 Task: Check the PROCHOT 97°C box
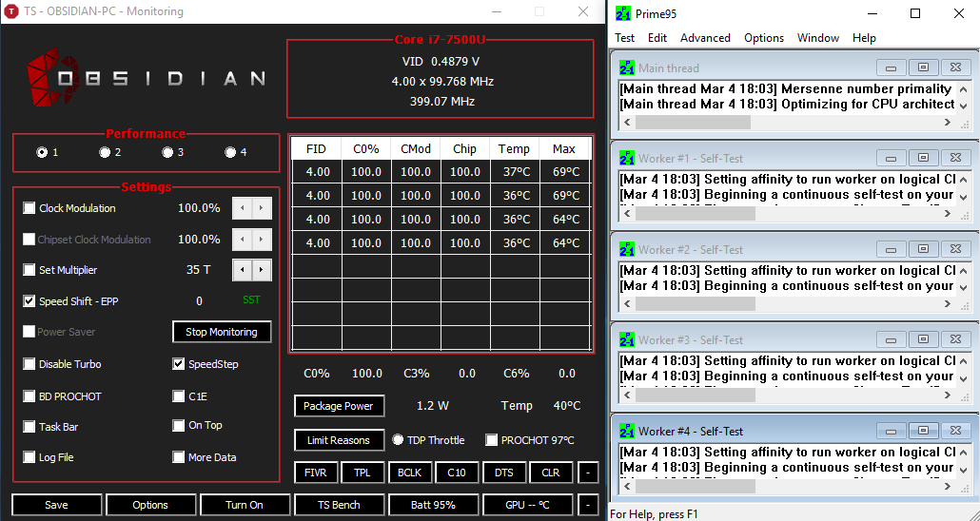tap(491, 440)
